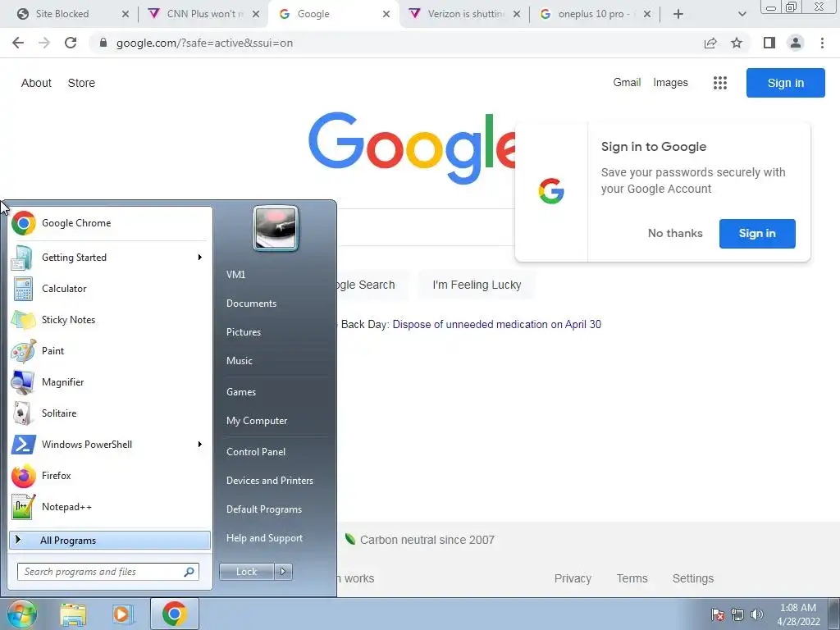Open the Chrome profile avatar menu
The image size is (840, 630).
pyautogui.click(x=796, y=43)
